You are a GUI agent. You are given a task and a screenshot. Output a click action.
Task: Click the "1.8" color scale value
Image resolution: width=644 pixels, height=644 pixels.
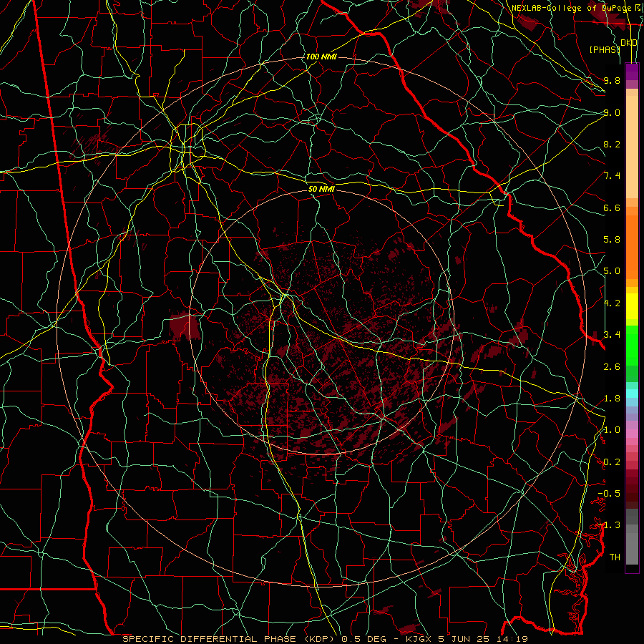[612, 399]
